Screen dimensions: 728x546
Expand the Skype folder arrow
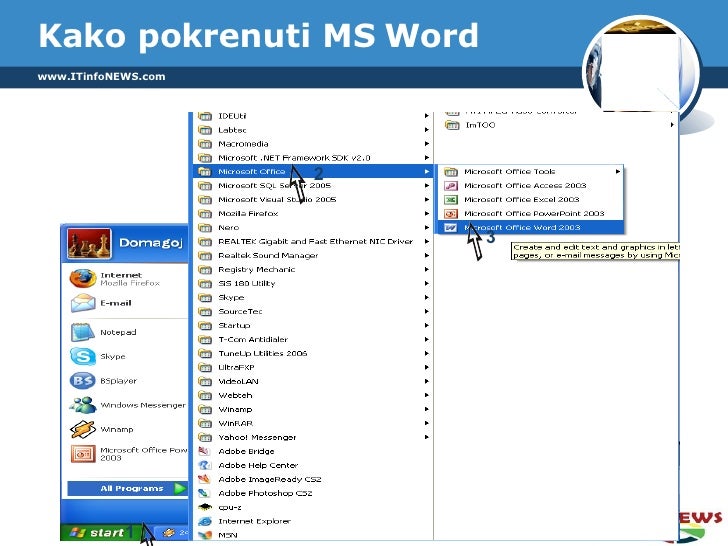[x=426, y=297]
